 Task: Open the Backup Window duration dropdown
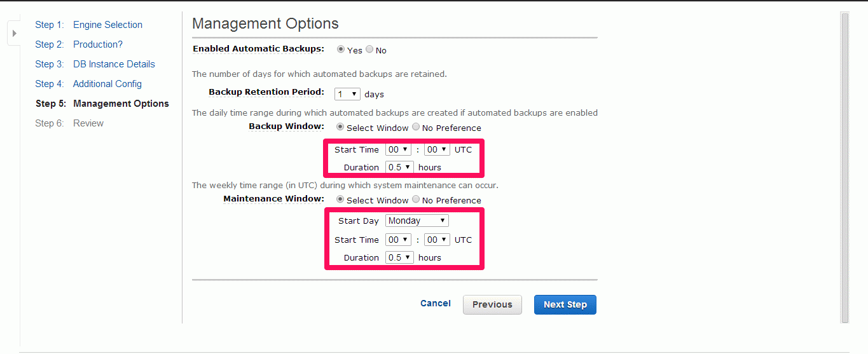[x=399, y=167]
